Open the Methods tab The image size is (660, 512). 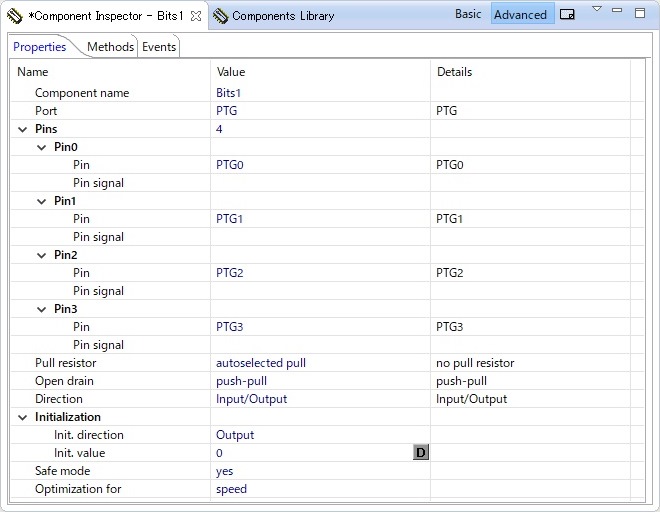tap(110, 47)
